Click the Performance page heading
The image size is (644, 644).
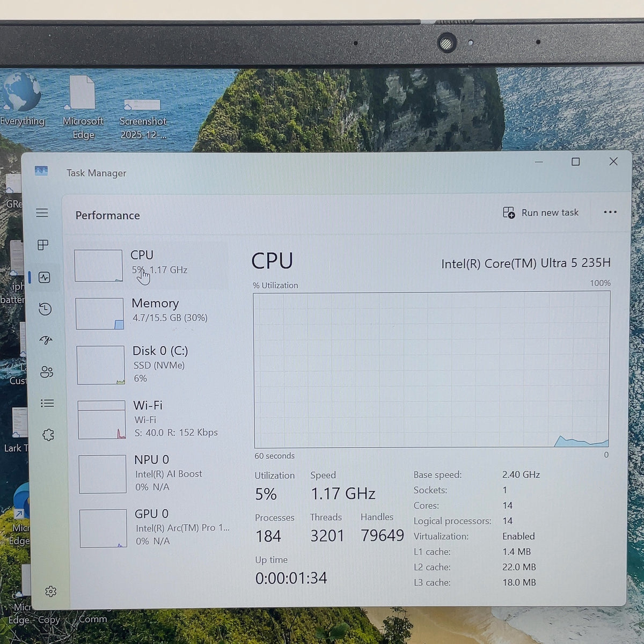107,215
